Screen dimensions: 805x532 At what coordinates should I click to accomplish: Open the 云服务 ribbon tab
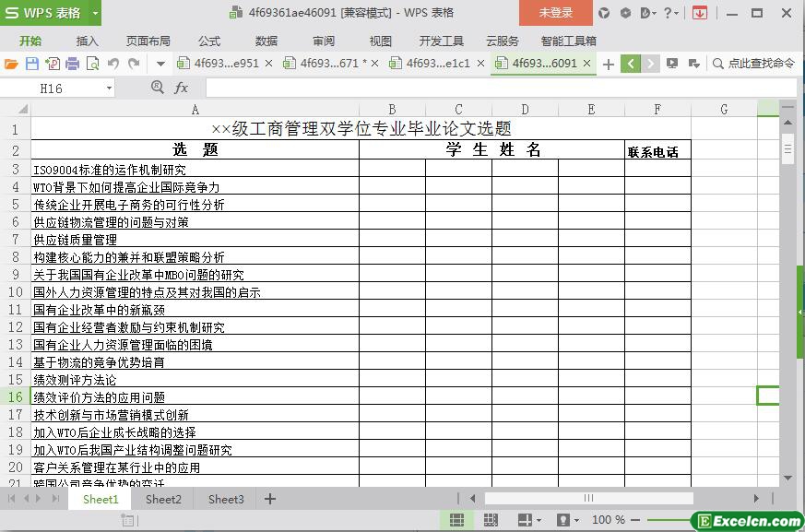503,41
